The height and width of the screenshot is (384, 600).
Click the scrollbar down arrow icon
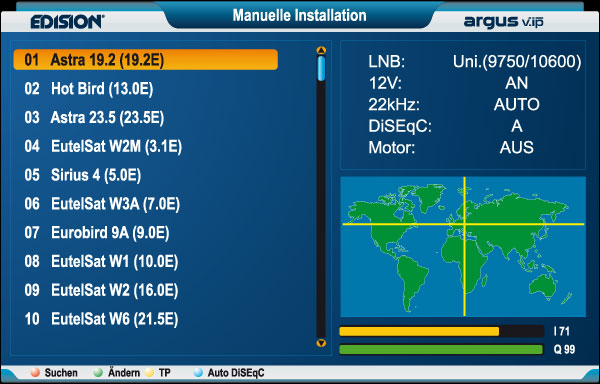[321, 343]
